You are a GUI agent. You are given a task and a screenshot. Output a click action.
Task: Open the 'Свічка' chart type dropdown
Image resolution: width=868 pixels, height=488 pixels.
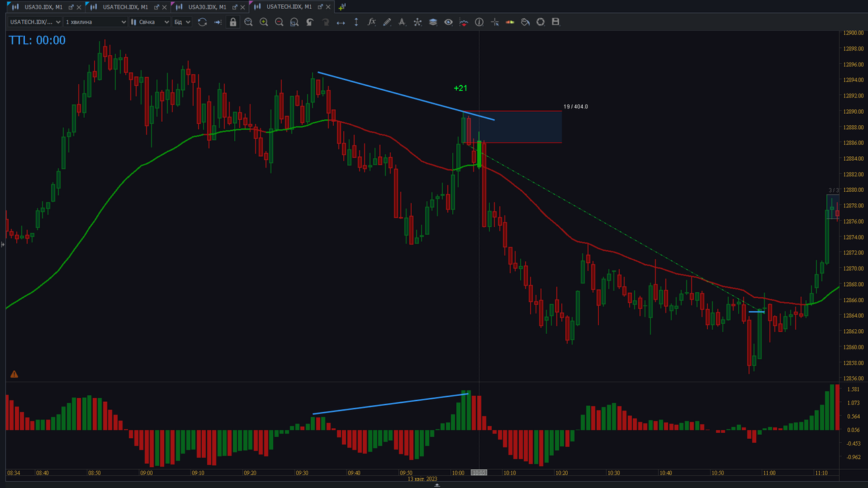(150, 22)
